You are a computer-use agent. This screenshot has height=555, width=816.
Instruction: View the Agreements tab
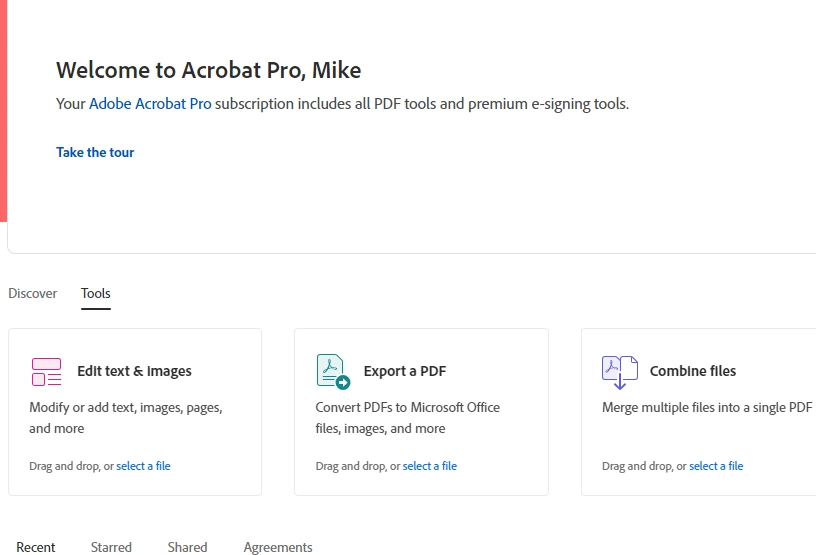[278, 547]
